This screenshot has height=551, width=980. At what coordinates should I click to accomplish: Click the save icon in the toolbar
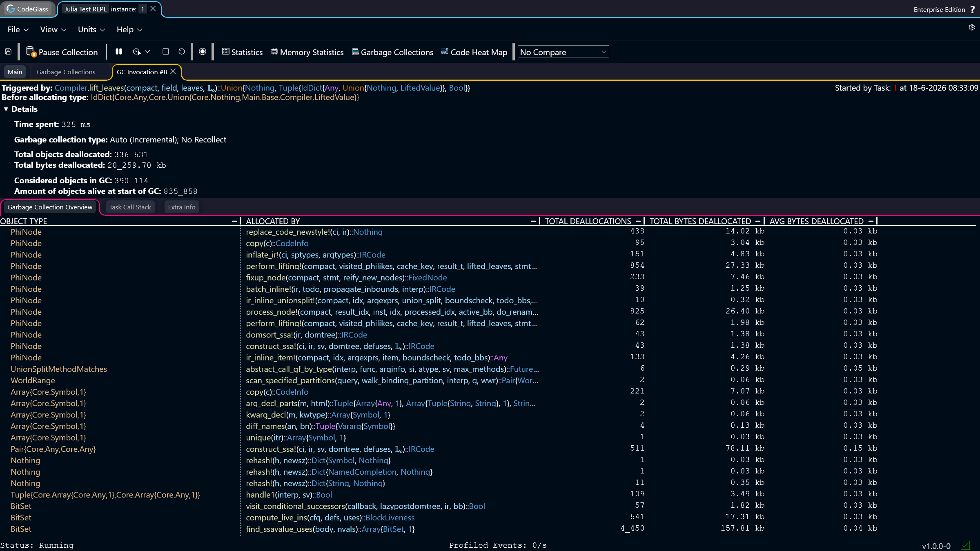pyautogui.click(x=8, y=52)
